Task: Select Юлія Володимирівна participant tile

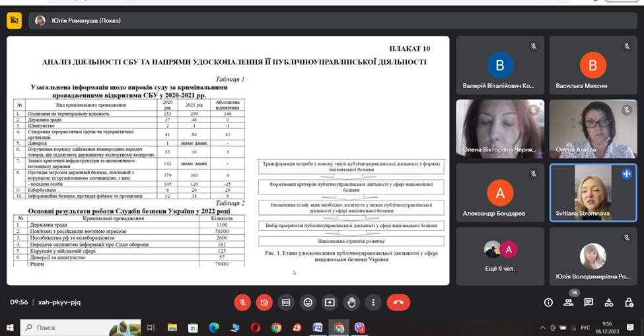Action: coord(593,257)
